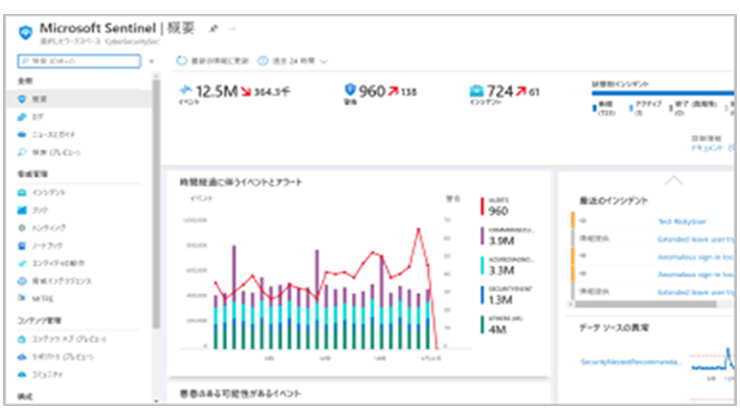This screenshot has height=417, width=740.
Task: Refresh data with 最新の情報に更新
Action: point(213,61)
